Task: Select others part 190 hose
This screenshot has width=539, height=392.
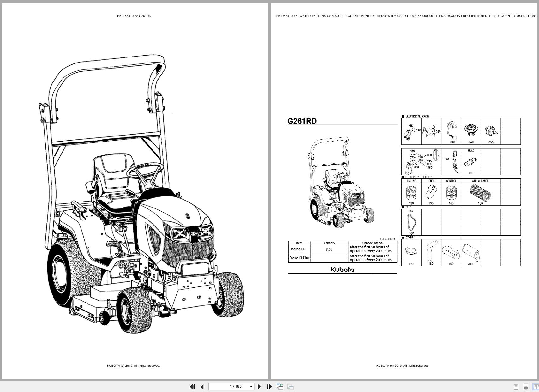Action: click(451, 253)
